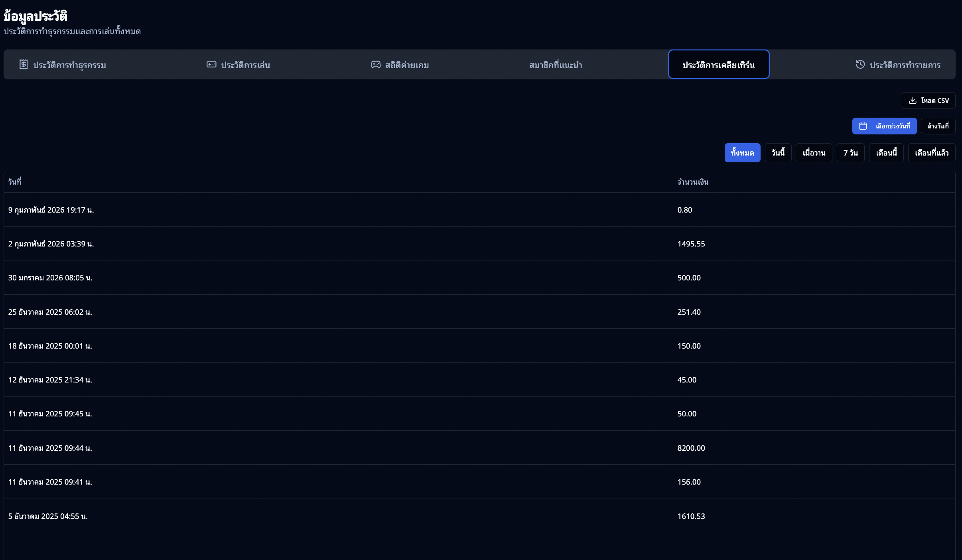Viewport: 962px width, 560px height.
Task: Open the สมาชิกที่แนะนำ tab
Action: coord(555,65)
